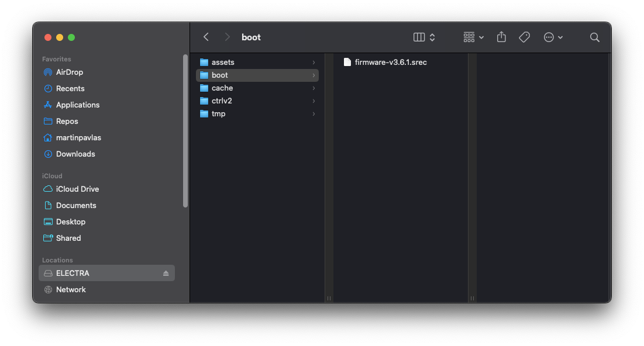Viewport: 644px width, 346px height.
Task: Eject the ELECTRA volume
Action: [x=166, y=274]
